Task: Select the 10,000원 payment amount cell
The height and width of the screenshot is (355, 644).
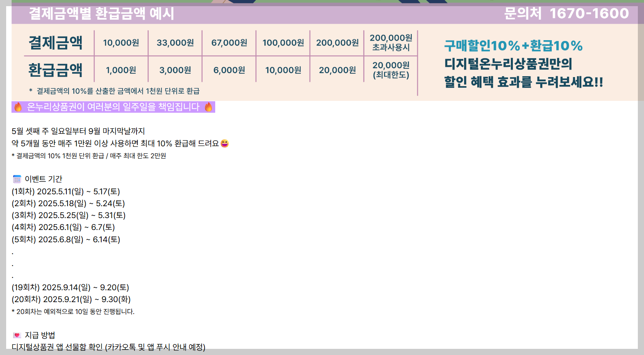Action: [121, 43]
